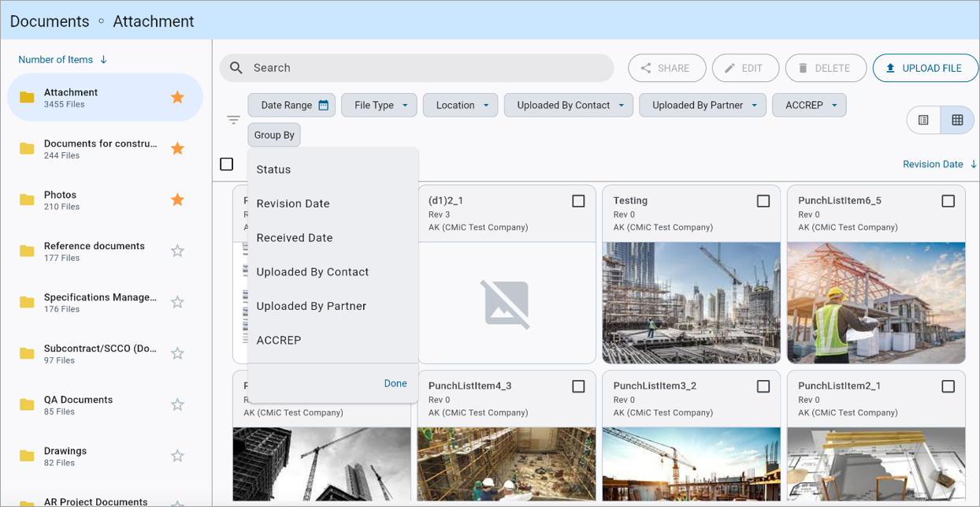Open the PunchListItem6_5 thumbnail image
This screenshot has width=980, height=507.
pos(876,303)
